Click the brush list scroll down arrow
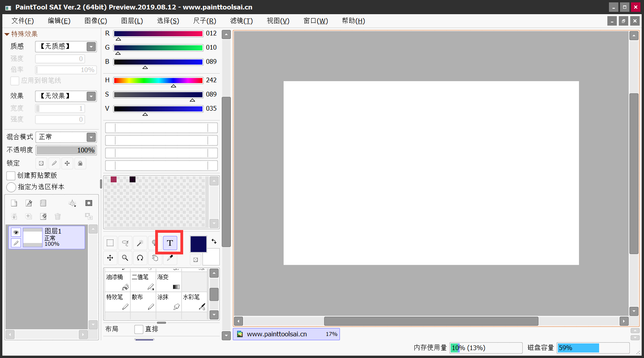Image resolution: width=644 pixels, height=358 pixels. coord(214,314)
